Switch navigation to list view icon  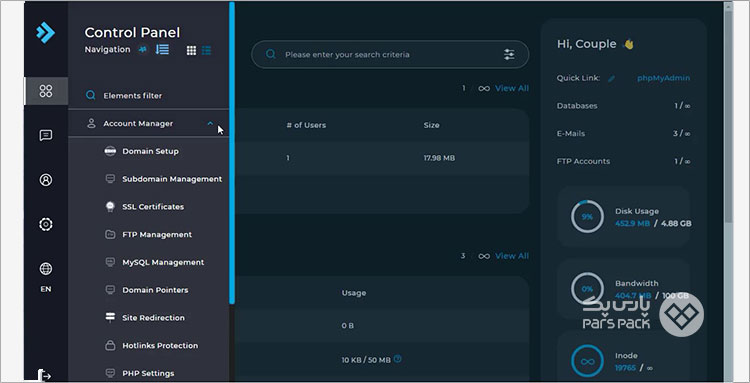pyautogui.click(x=206, y=50)
